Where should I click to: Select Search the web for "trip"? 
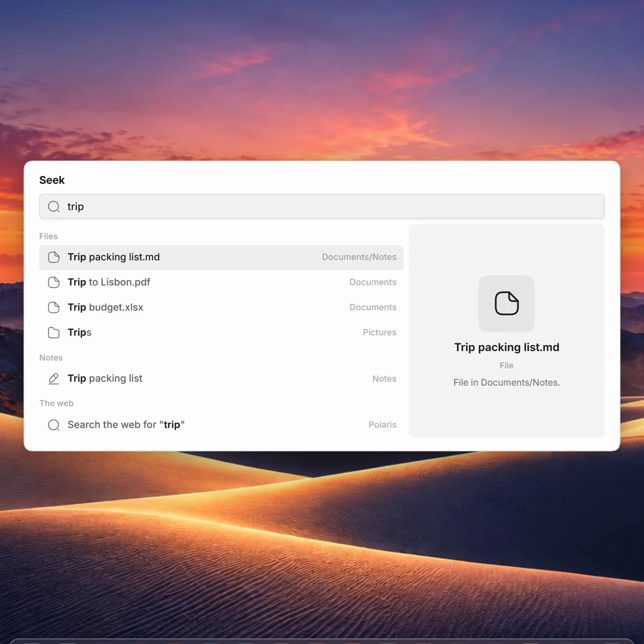pyautogui.click(x=221, y=425)
